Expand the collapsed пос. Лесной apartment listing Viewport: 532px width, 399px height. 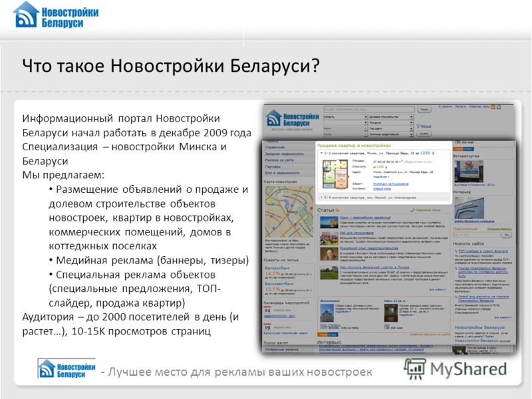click(x=321, y=197)
